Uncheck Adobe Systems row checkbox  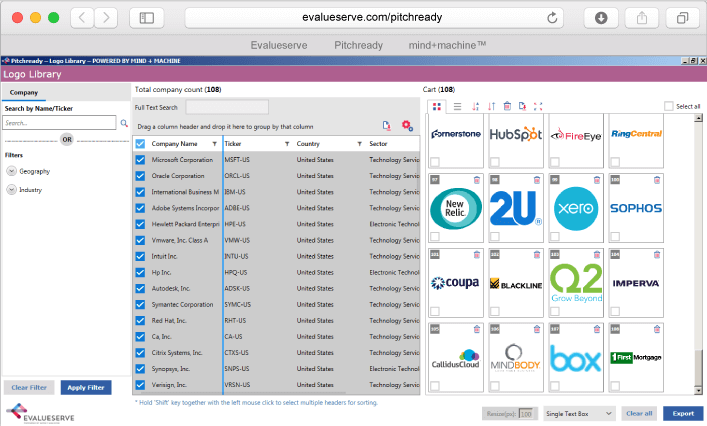(140, 208)
